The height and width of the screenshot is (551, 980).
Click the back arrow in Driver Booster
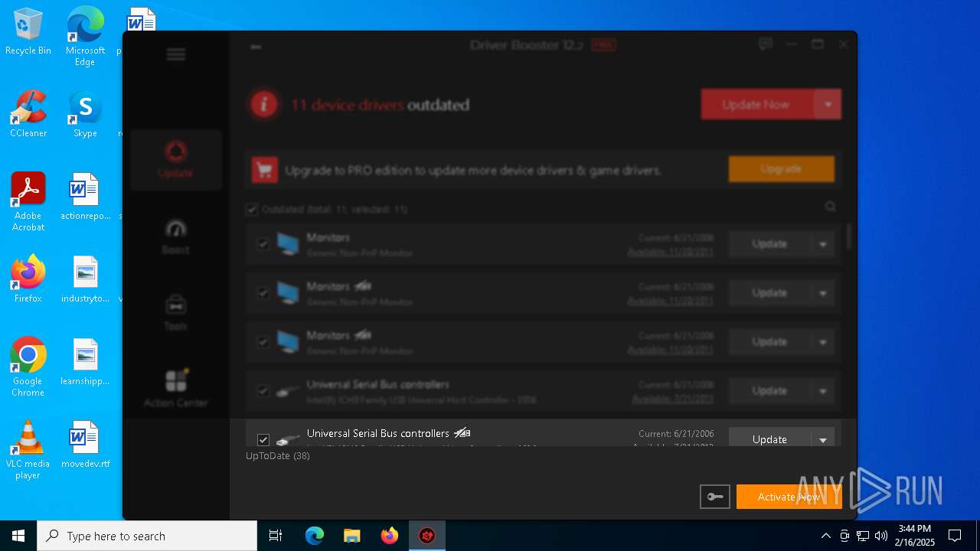pyautogui.click(x=256, y=47)
